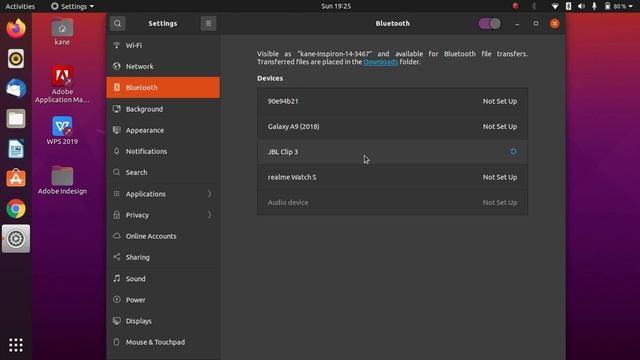The image size is (640, 360).
Task: Select Bluetooth in the sidebar
Action: click(163, 87)
